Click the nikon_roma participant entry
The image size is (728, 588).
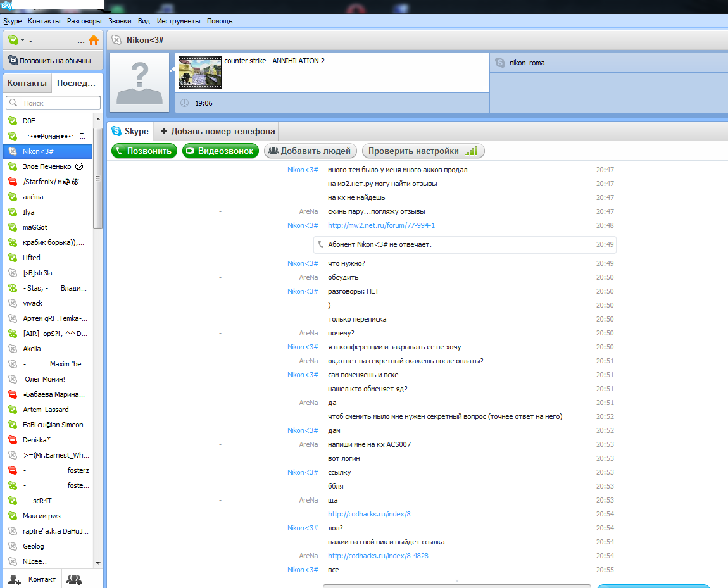click(x=609, y=63)
